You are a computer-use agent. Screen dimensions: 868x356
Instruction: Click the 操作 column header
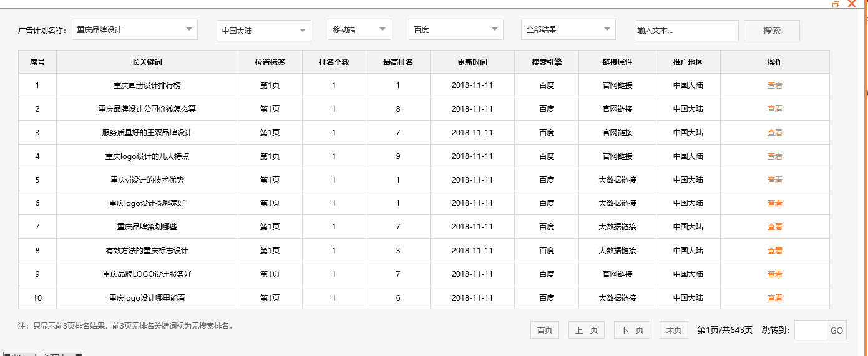tap(775, 62)
